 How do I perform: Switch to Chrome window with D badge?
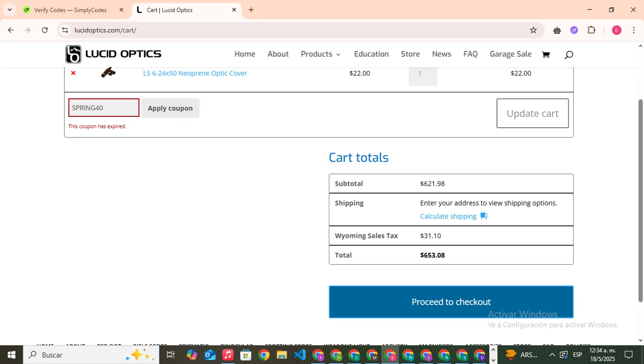point(480,355)
